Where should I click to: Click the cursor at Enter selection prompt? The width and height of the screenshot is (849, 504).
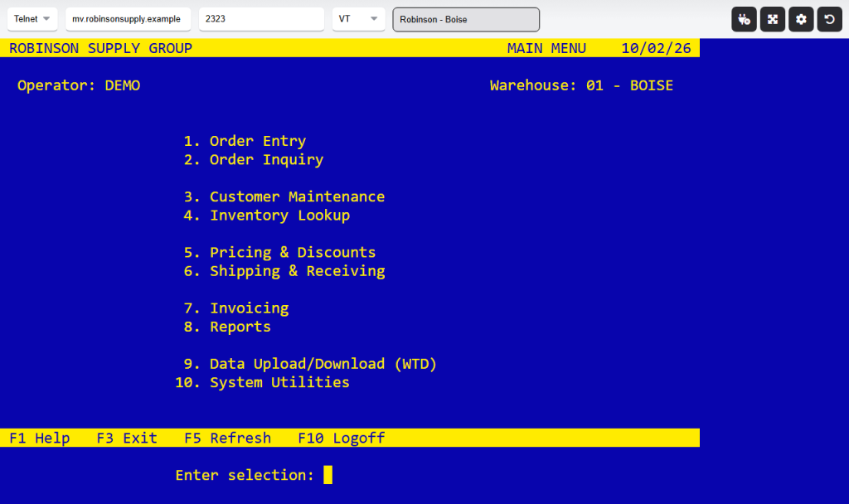coord(327,475)
